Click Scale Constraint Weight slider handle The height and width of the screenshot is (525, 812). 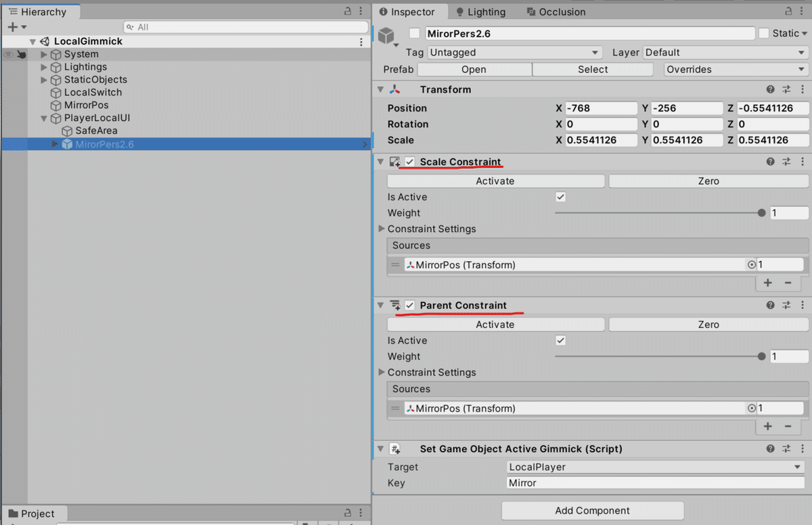tap(762, 213)
